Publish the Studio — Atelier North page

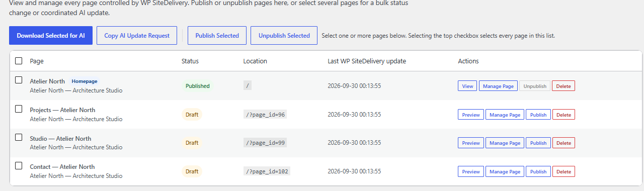[538, 143]
